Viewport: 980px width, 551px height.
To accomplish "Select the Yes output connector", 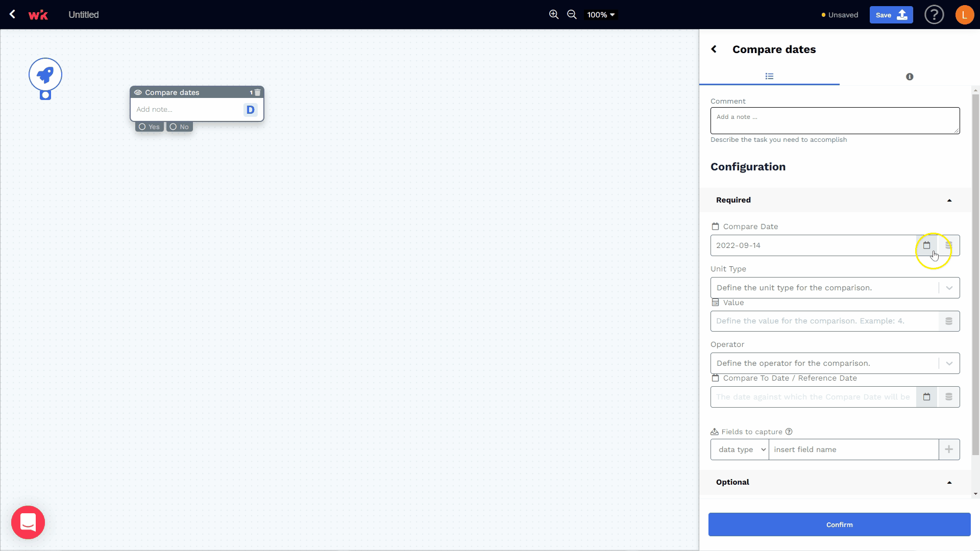I will [149, 127].
